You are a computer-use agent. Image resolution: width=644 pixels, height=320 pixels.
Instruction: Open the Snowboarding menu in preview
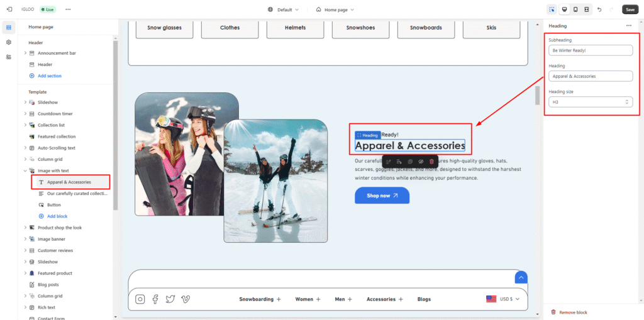pos(260,299)
